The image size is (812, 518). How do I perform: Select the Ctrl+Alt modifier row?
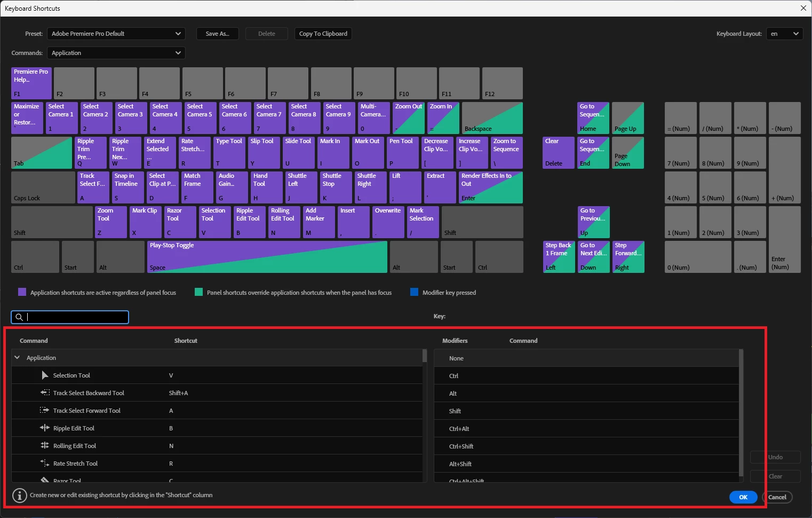[x=586, y=429]
